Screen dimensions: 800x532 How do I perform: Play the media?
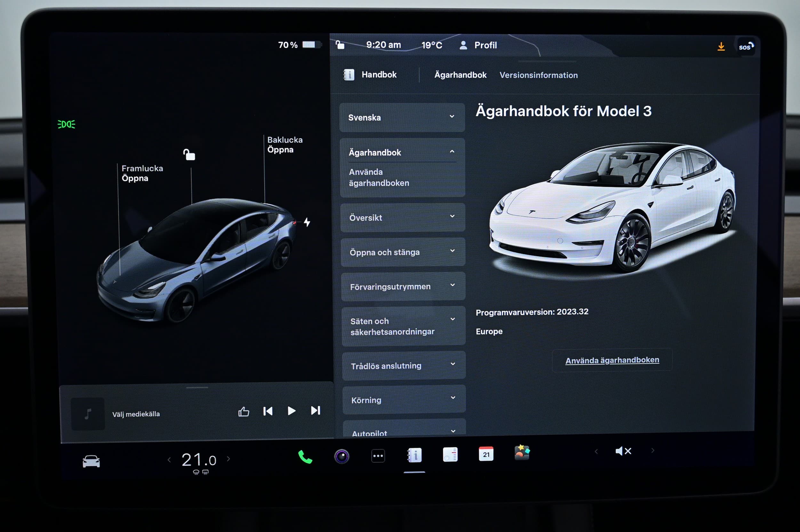pyautogui.click(x=291, y=411)
